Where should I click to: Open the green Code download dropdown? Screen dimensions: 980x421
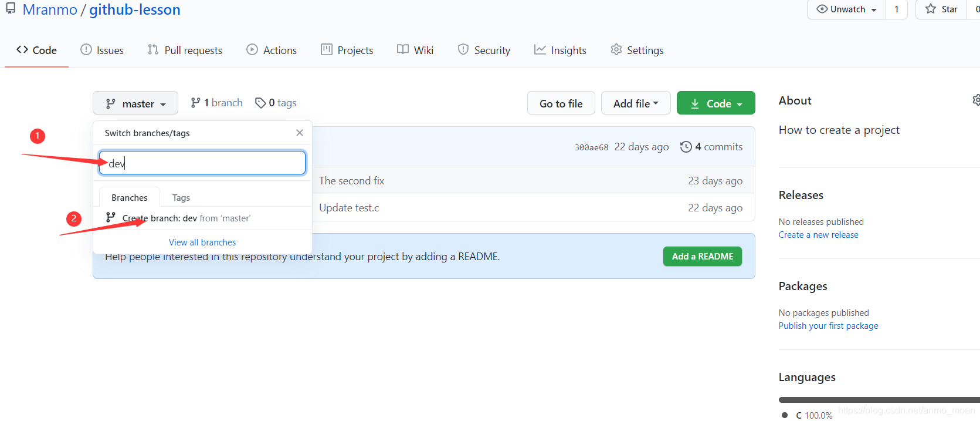coord(716,103)
